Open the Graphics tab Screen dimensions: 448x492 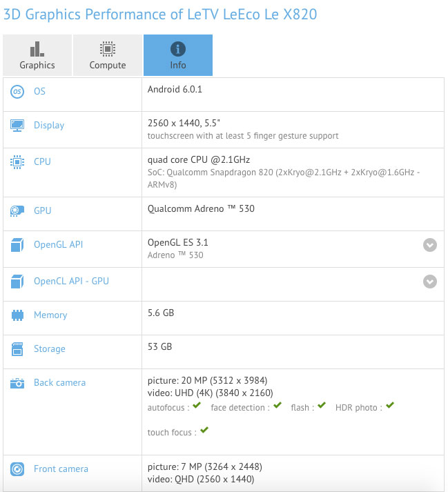[x=37, y=55]
